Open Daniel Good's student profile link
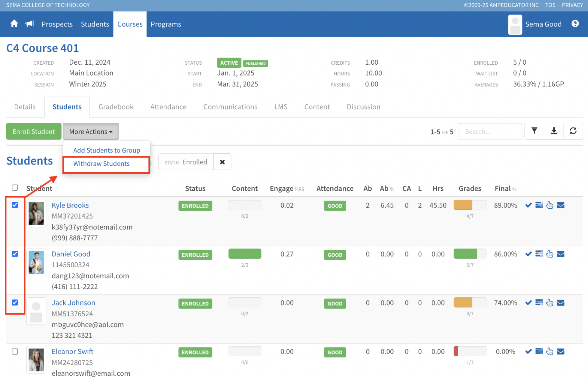Screen dimensions: 588x380 (x=71, y=254)
